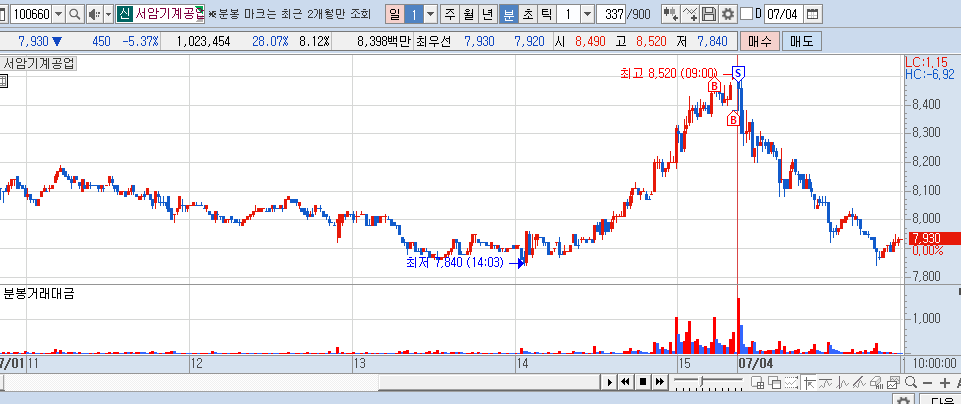961x404 pixels.
Task: Click the rewind button in replay controls
Action: 625,383
